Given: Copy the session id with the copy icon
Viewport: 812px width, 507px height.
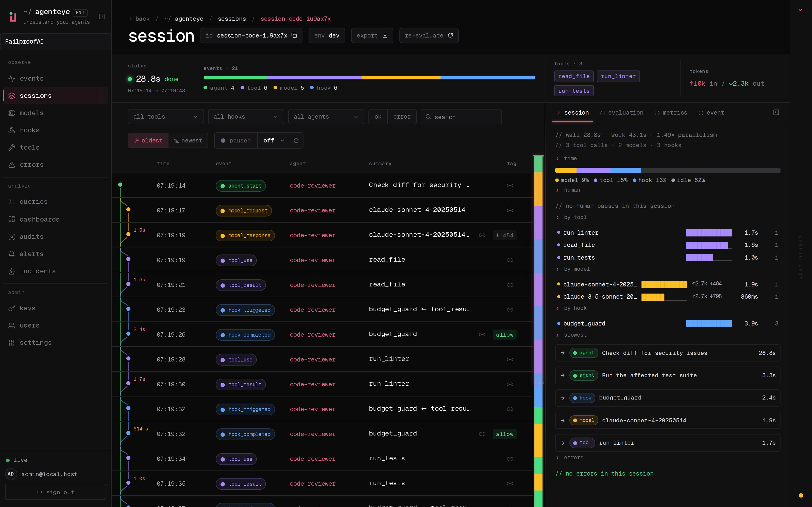Looking at the screenshot, I should coord(294,35).
